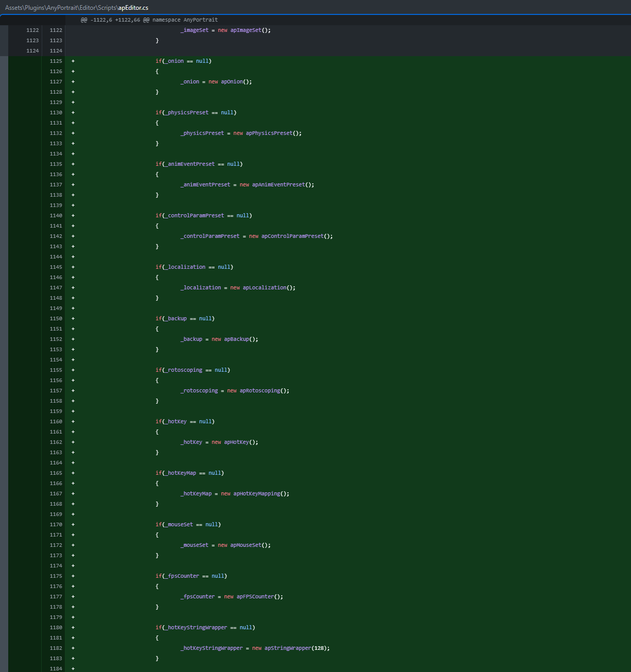The height and width of the screenshot is (672, 631).
Task: Click line number 1130 in the gutter
Action: 56,112
